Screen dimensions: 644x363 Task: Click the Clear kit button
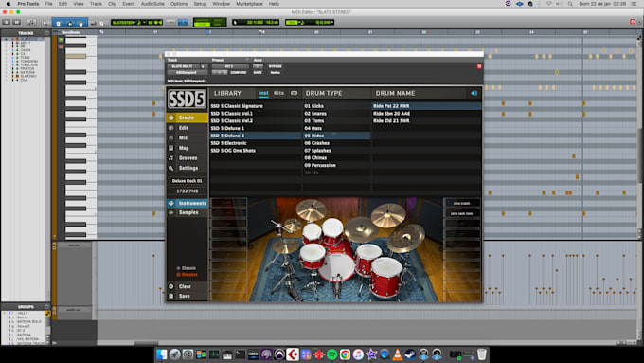pyautogui.click(x=187, y=286)
